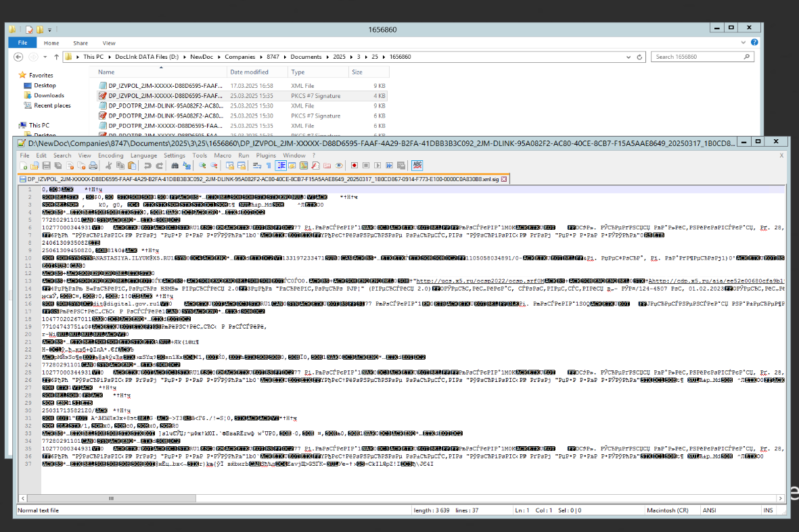
Task: Click the Cut scissors icon
Action: click(108, 166)
